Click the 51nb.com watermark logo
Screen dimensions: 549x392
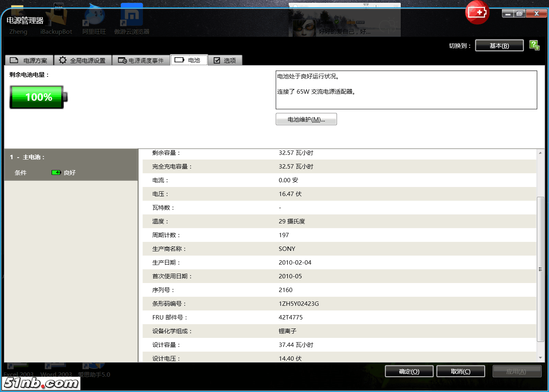click(41, 383)
